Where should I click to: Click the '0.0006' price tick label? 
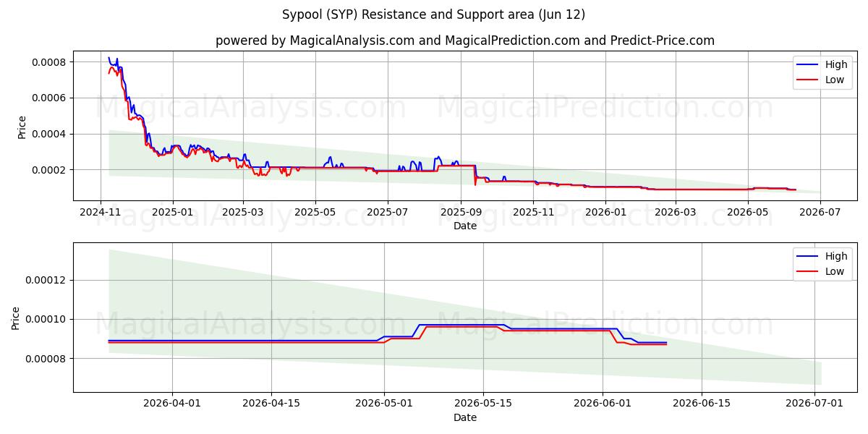[51, 98]
